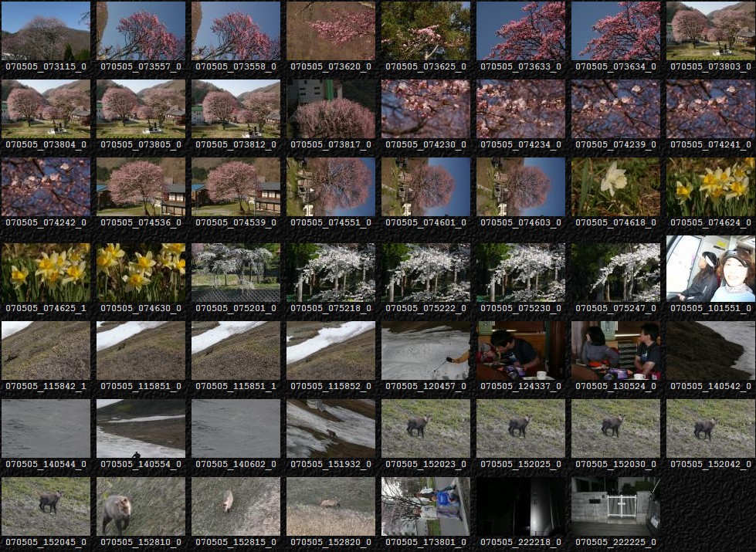Viewport: 756px width, 552px height.
Task: Open the dark night thumbnail 070505_222218_0
Action: (x=520, y=506)
